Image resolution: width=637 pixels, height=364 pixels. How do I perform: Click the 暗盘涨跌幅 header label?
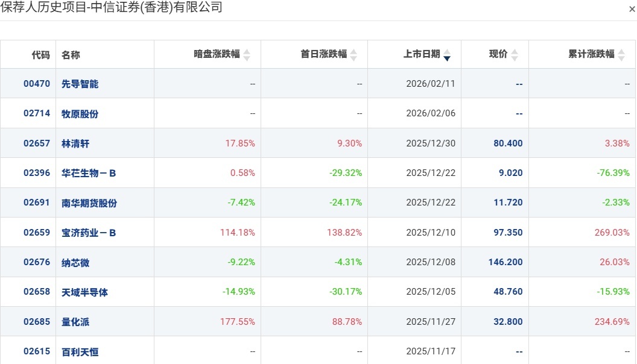pyautogui.click(x=217, y=54)
